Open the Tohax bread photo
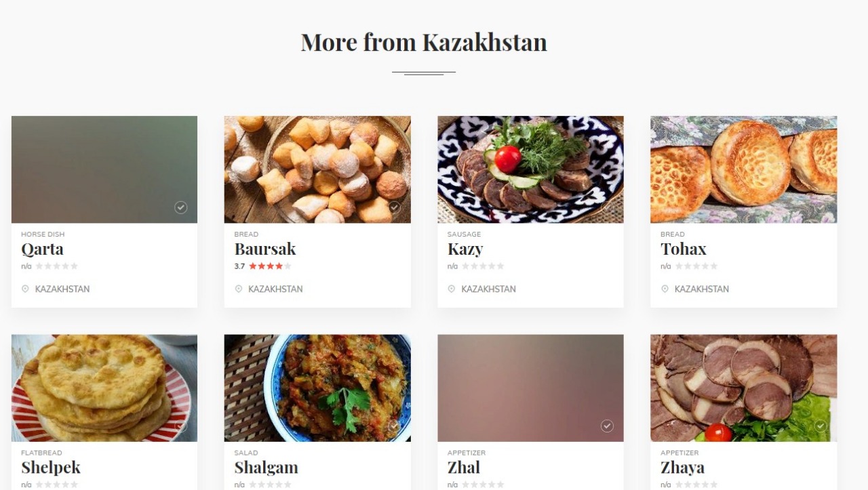868x490 pixels. 743,169
